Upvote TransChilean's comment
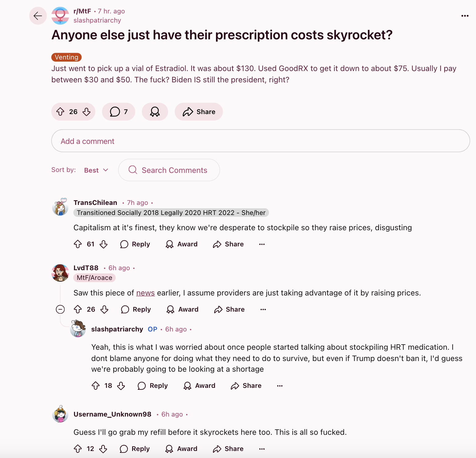476x458 pixels. [x=78, y=244]
